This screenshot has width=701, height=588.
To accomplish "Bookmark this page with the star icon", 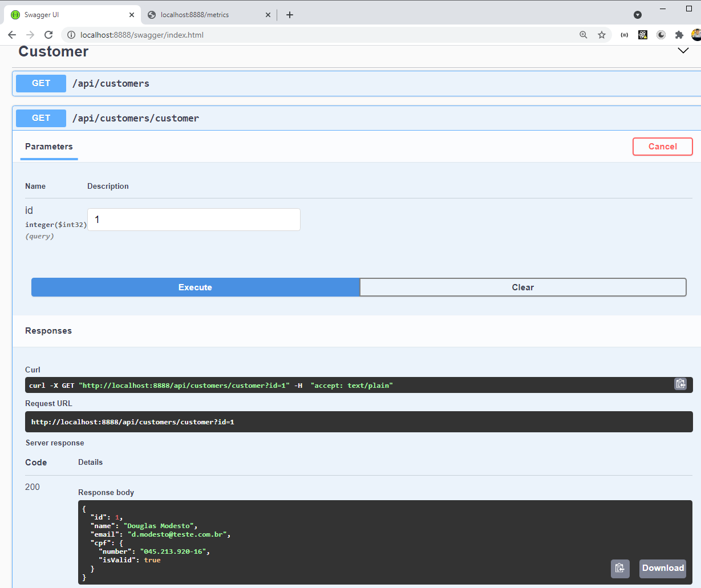I will click(602, 35).
